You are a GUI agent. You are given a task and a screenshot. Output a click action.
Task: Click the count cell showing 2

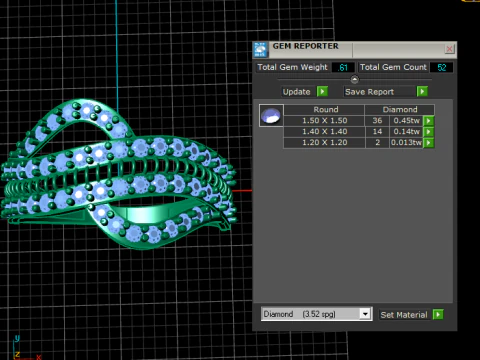[377, 143]
